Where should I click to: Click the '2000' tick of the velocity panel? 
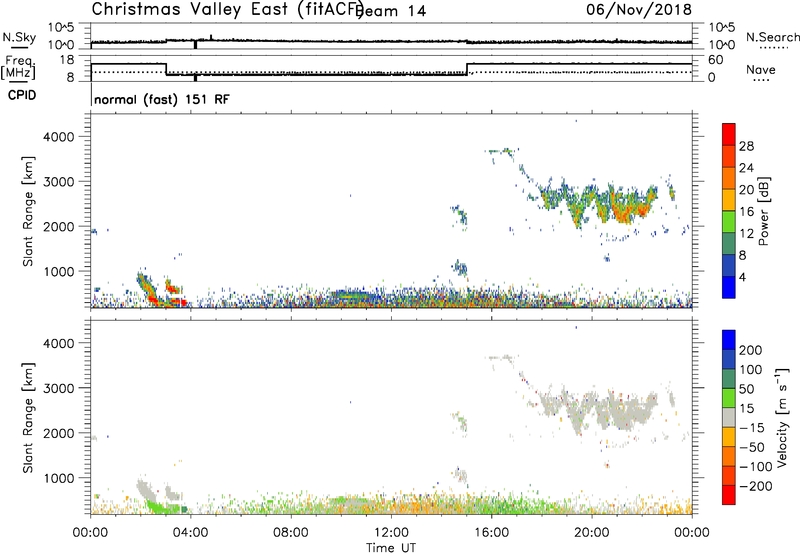59,433
